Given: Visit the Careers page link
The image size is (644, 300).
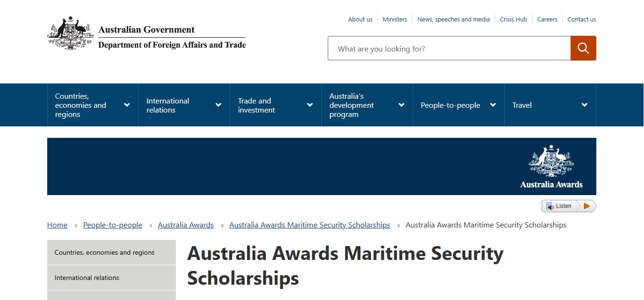Looking at the screenshot, I should tap(547, 20).
